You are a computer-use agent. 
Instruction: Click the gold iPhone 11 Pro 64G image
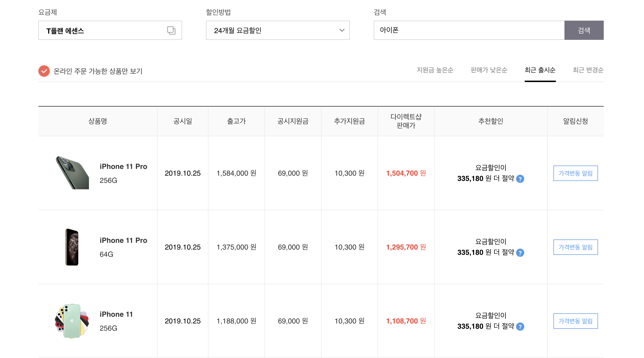[x=72, y=247]
